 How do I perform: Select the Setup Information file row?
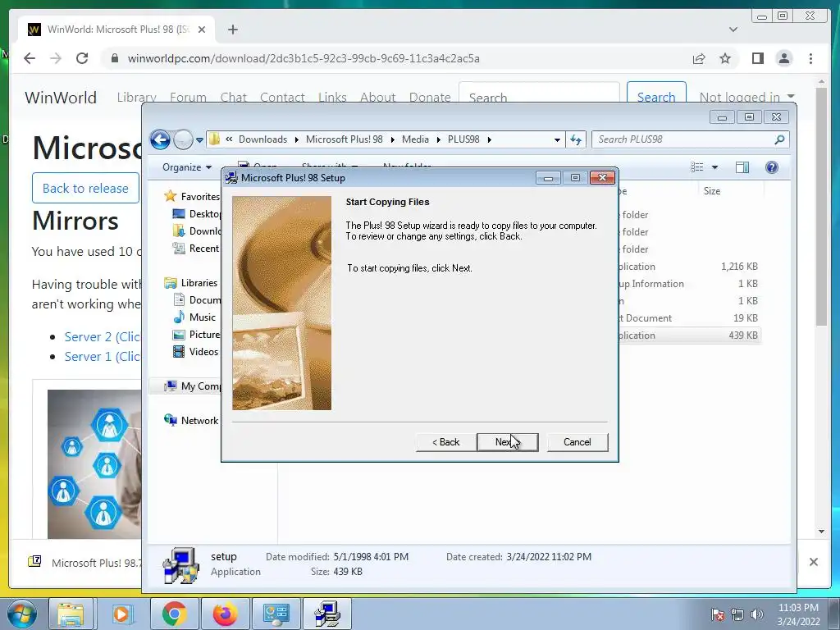click(x=688, y=283)
